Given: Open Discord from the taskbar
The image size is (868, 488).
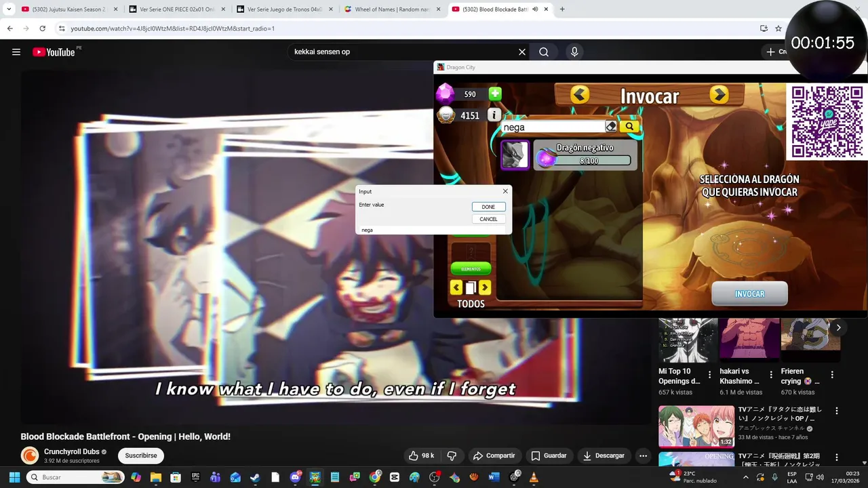Looking at the screenshot, I should [295, 477].
